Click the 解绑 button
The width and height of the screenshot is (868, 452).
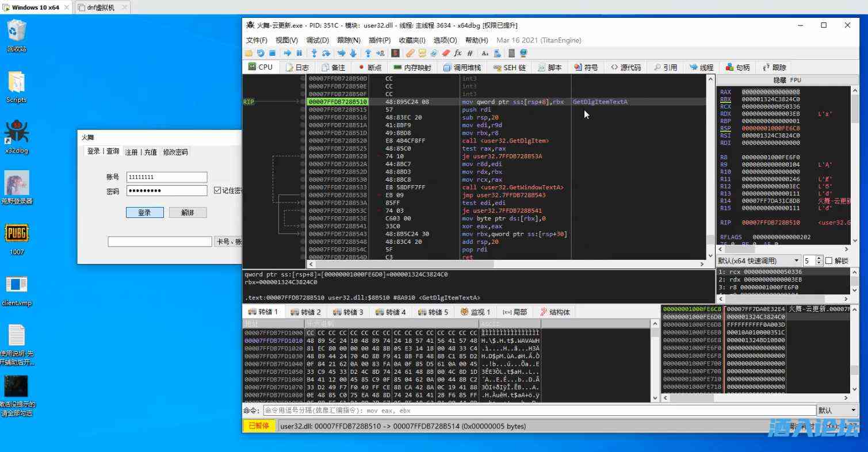pos(188,213)
